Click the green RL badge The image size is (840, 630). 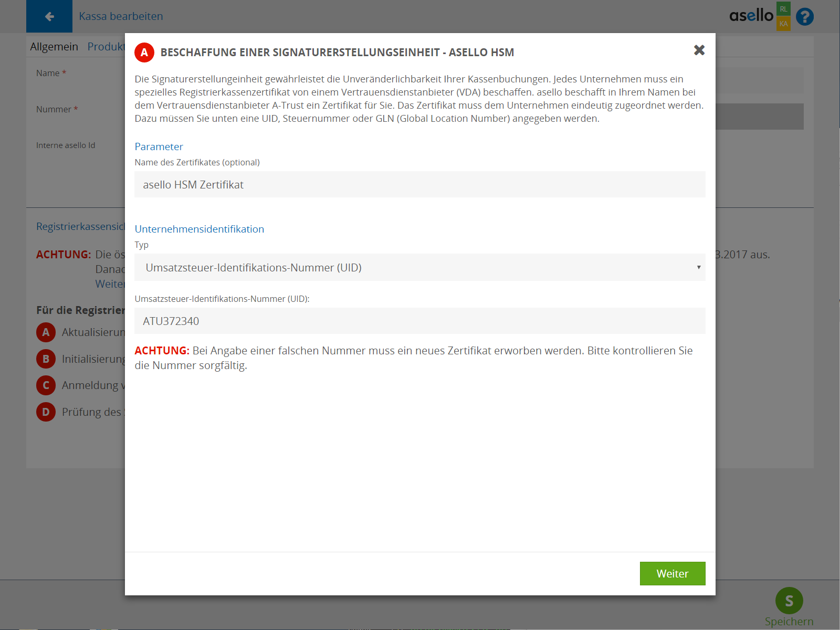tap(783, 9)
